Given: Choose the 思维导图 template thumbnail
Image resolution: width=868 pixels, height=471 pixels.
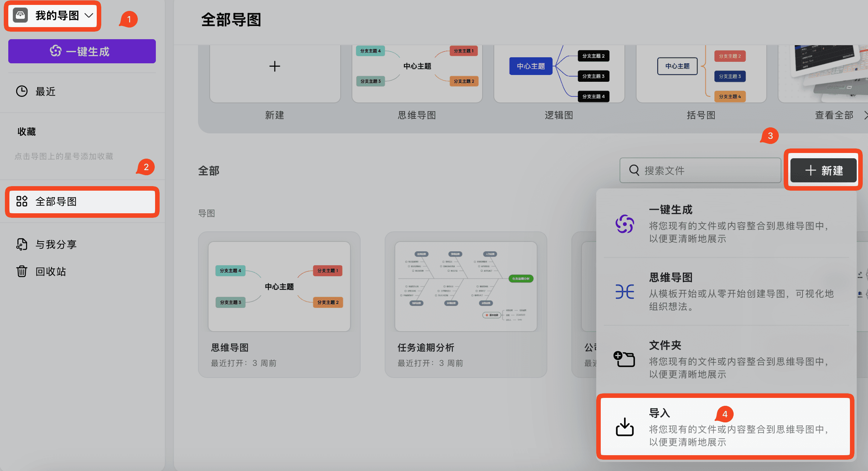Looking at the screenshot, I should click(417, 73).
